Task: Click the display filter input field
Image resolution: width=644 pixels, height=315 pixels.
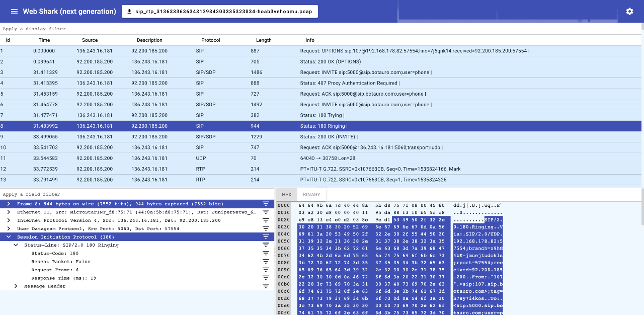Action: 322,29
